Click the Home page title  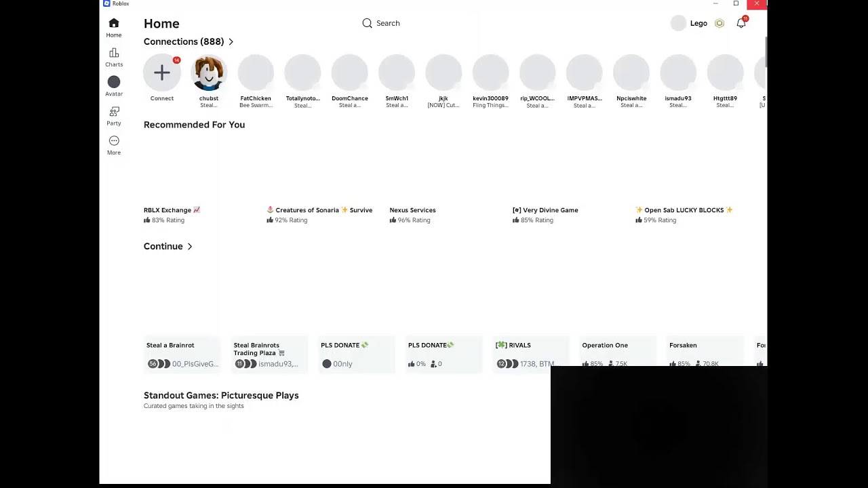(x=161, y=24)
